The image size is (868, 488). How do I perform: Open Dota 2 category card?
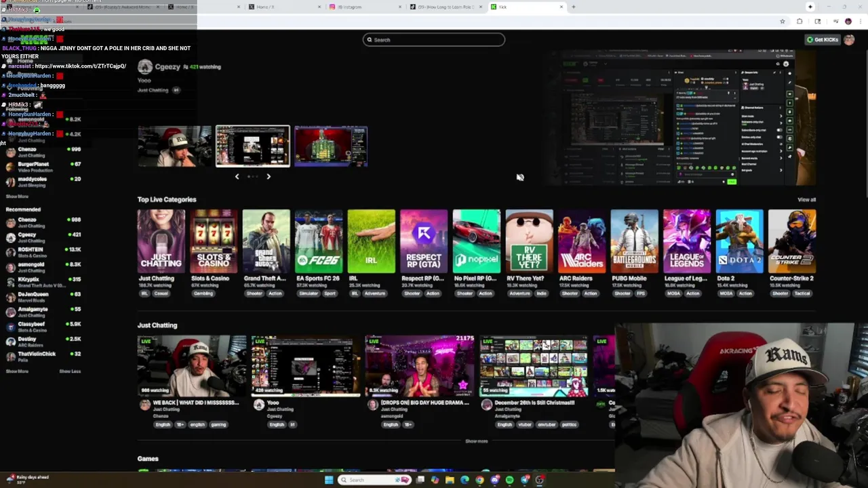point(739,241)
